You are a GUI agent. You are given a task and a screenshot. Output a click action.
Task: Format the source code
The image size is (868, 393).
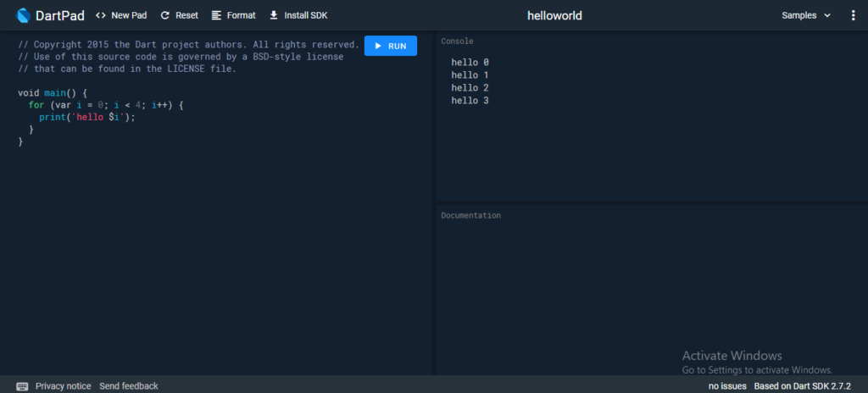coord(234,15)
